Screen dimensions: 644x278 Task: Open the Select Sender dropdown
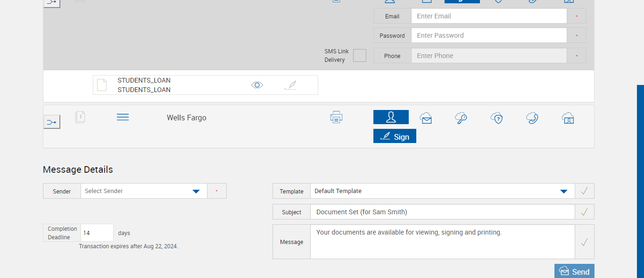tap(144, 191)
